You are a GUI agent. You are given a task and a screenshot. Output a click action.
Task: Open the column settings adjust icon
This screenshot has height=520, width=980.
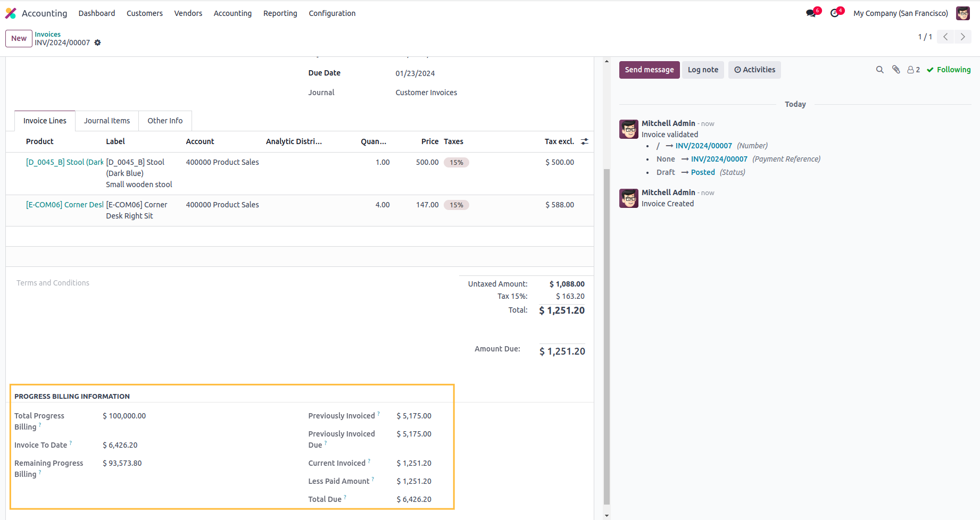(584, 141)
